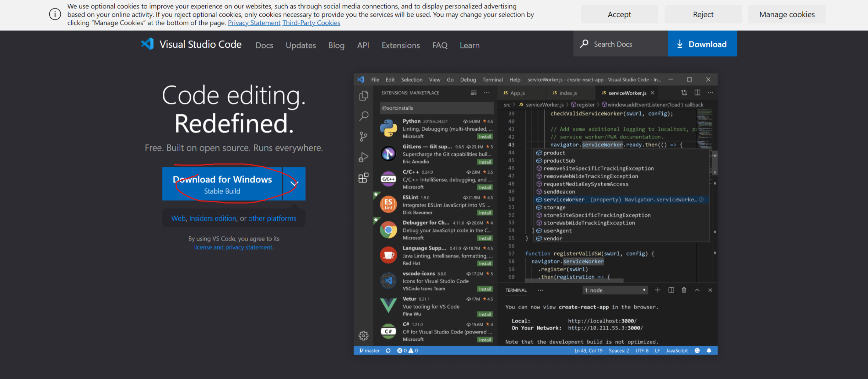Screen dimensions: 868x379
Task: Open the other platforms link
Action: 272,218
